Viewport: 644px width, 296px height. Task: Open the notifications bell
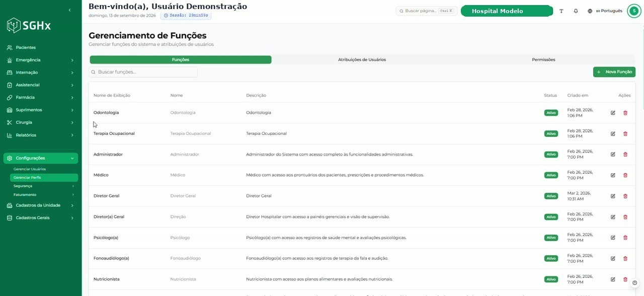pyautogui.click(x=576, y=11)
